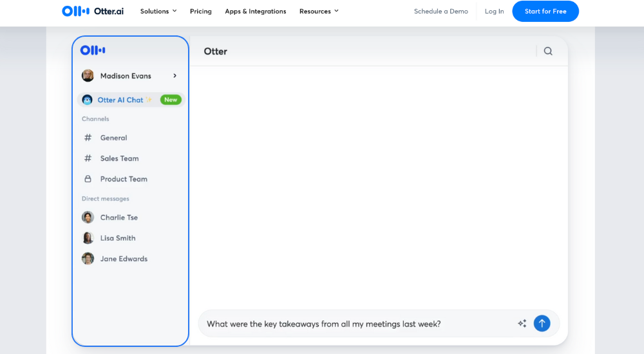644x354 pixels.
Task: Open search with the magnifier icon
Action: (548, 51)
